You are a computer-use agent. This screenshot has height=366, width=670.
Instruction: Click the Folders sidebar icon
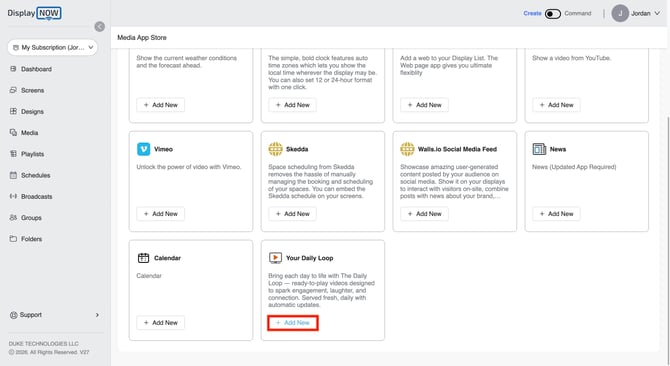[13, 239]
